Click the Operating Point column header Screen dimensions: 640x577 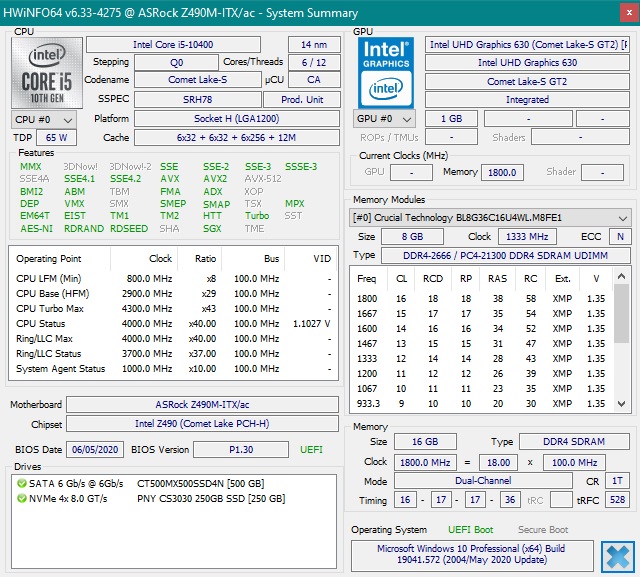[49, 258]
